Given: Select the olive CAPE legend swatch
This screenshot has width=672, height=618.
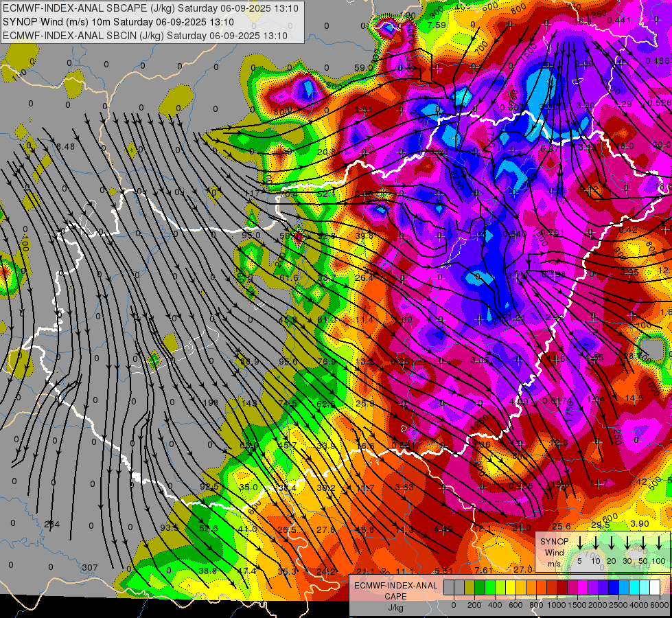Looking at the screenshot, I should tap(470, 588).
